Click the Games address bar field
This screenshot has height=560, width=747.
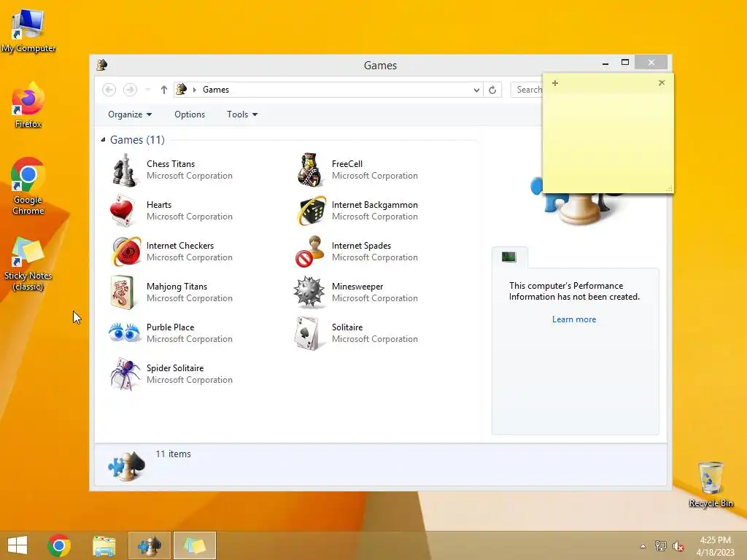click(x=329, y=90)
